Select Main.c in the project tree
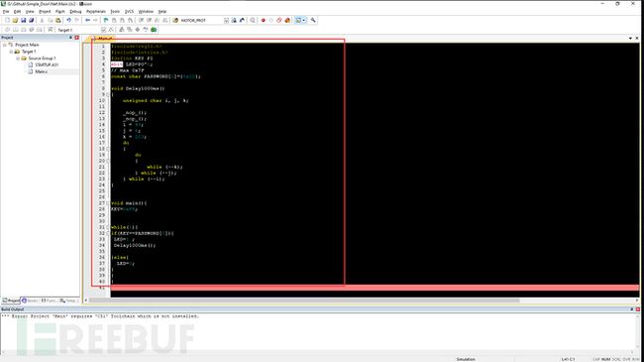 tap(41, 71)
